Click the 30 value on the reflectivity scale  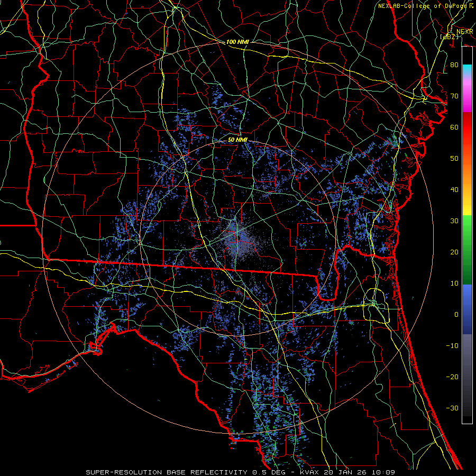click(x=454, y=221)
